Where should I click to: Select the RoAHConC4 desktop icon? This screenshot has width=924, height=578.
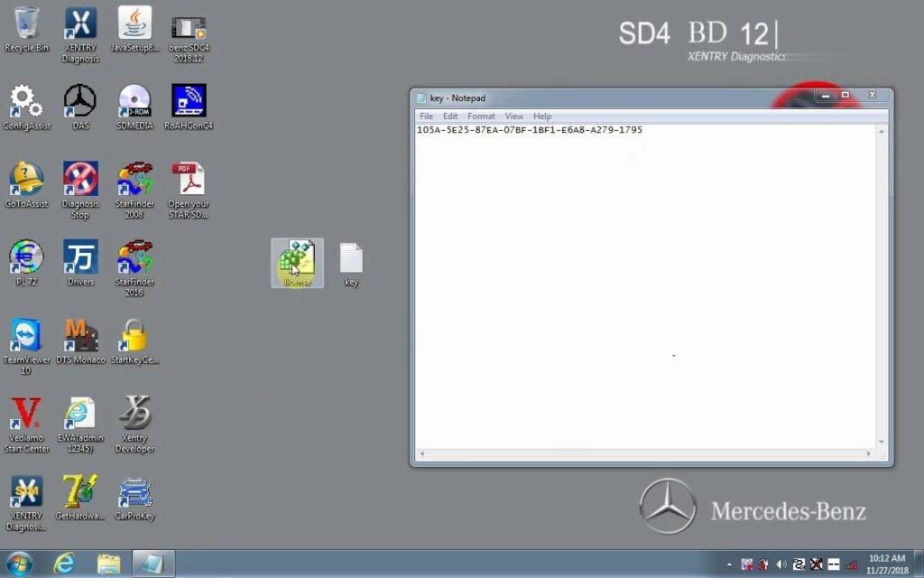[x=189, y=107]
